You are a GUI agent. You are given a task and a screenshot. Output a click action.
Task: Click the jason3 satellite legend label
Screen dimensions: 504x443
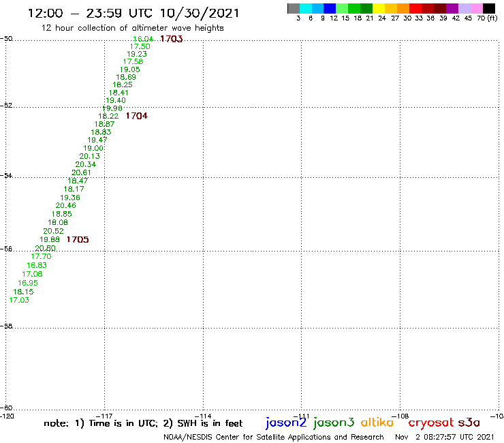pos(334,423)
